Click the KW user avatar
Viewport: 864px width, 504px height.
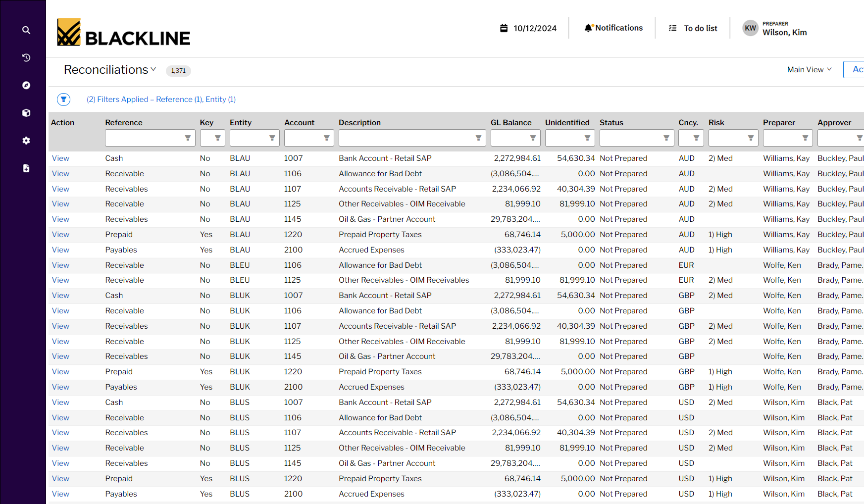751,28
